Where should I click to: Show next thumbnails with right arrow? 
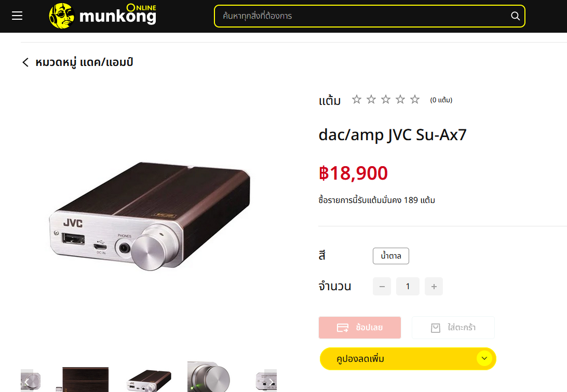click(x=271, y=381)
